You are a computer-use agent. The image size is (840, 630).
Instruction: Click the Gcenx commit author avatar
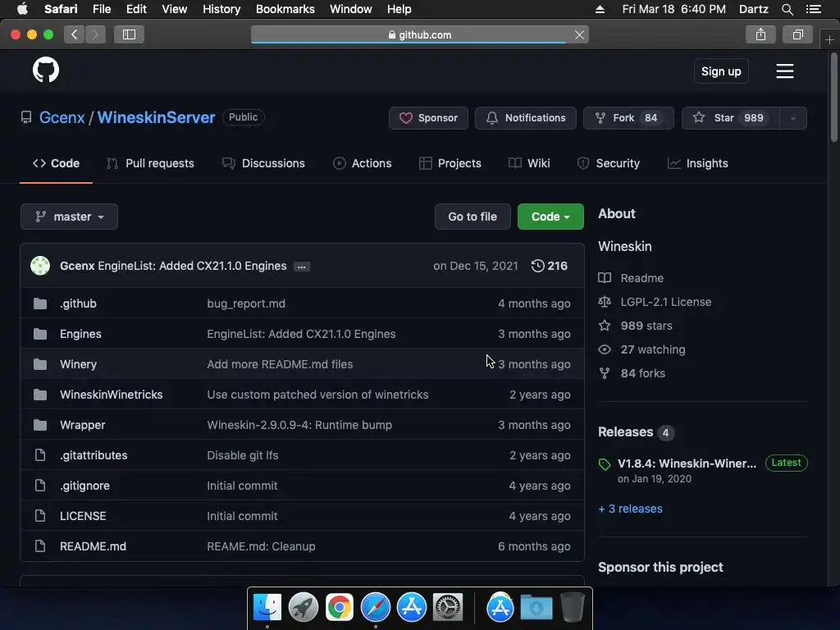(40, 266)
